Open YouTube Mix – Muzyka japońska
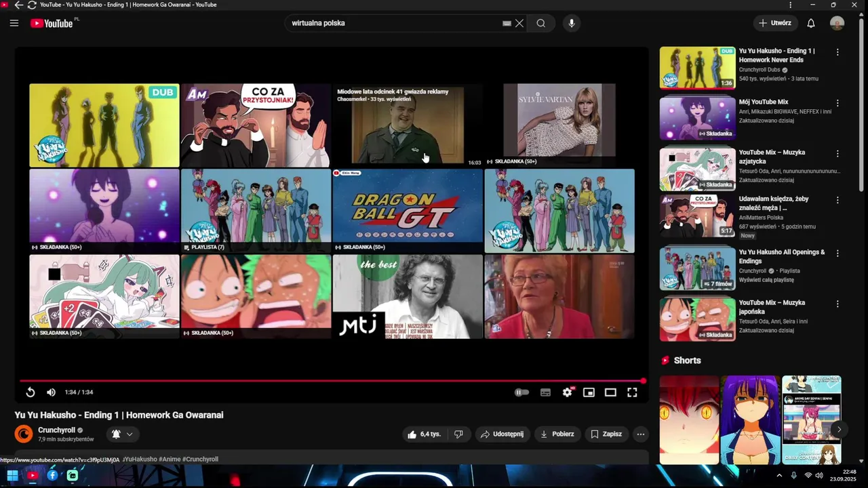The width and height of the screenshot is (868, 488). (772, 307)
